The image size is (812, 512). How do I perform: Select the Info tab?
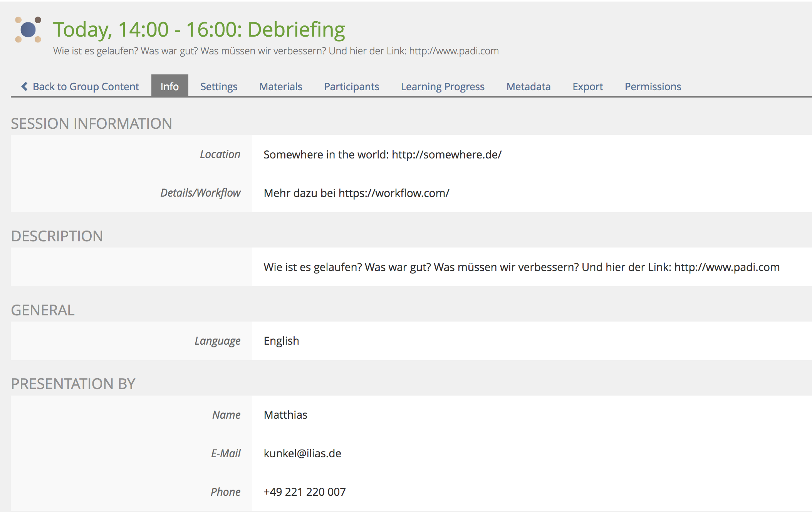pyautogui.click(x=169, y=86)
